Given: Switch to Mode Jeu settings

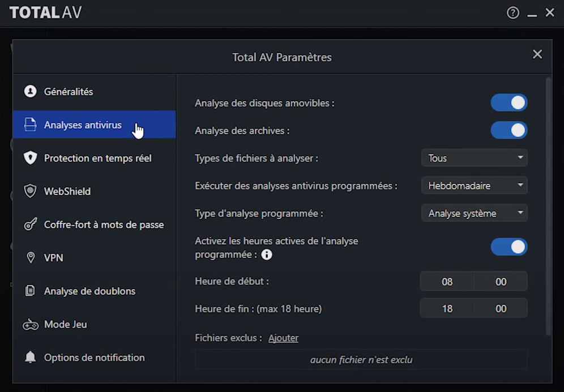Looking at the screenshot, I should (94, 325).
